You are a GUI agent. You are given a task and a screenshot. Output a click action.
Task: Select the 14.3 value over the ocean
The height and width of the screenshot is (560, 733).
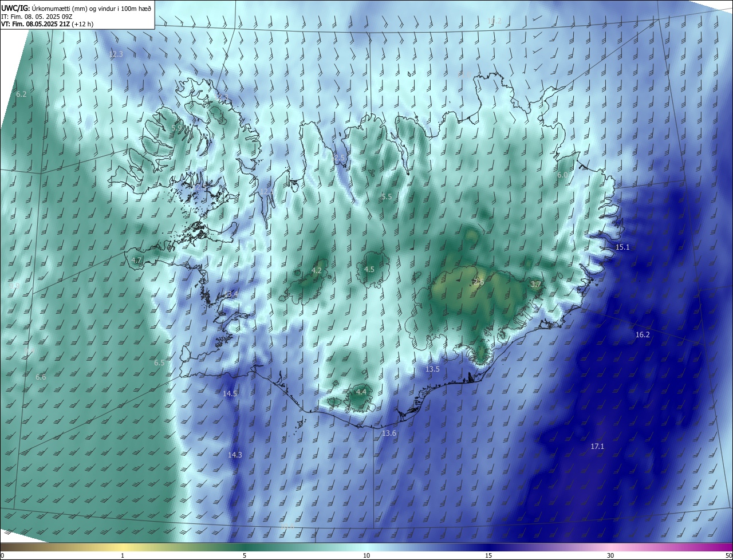point(235,455)
